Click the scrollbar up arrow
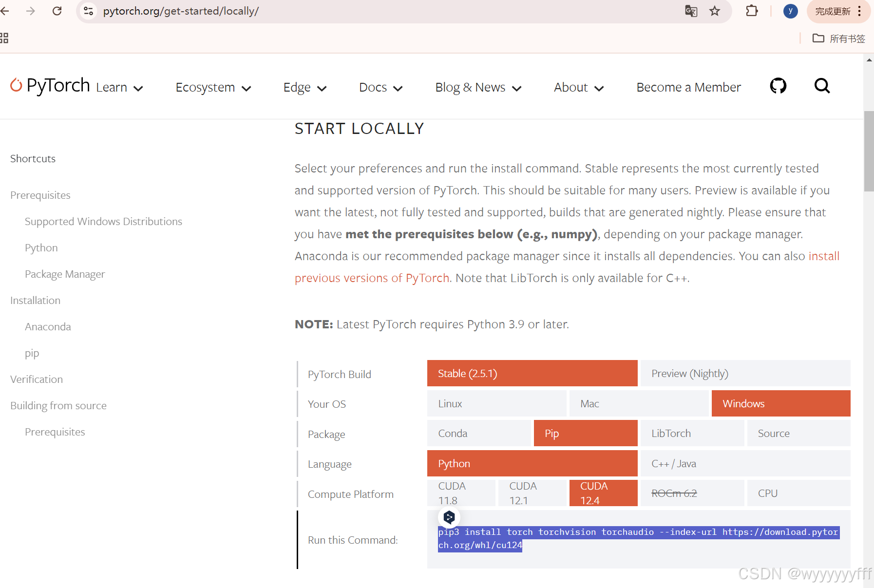 coord(869,60)
